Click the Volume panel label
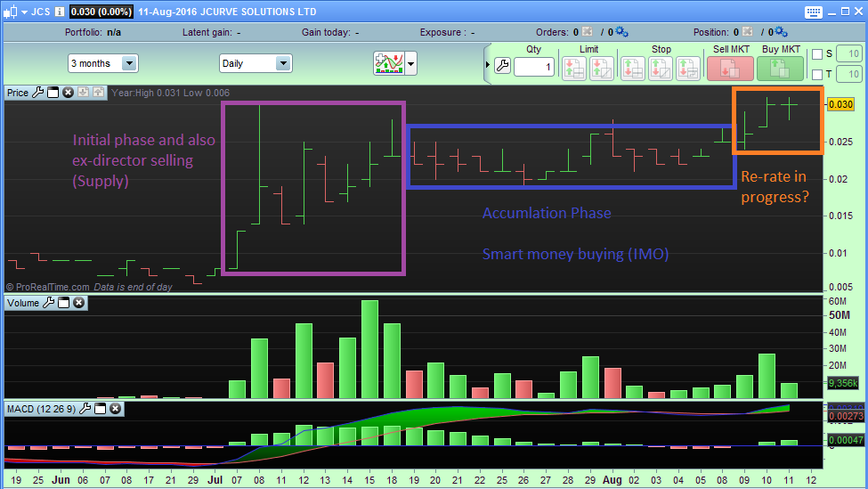This screenshot has width=868, height=489. [x=23, y=303]
